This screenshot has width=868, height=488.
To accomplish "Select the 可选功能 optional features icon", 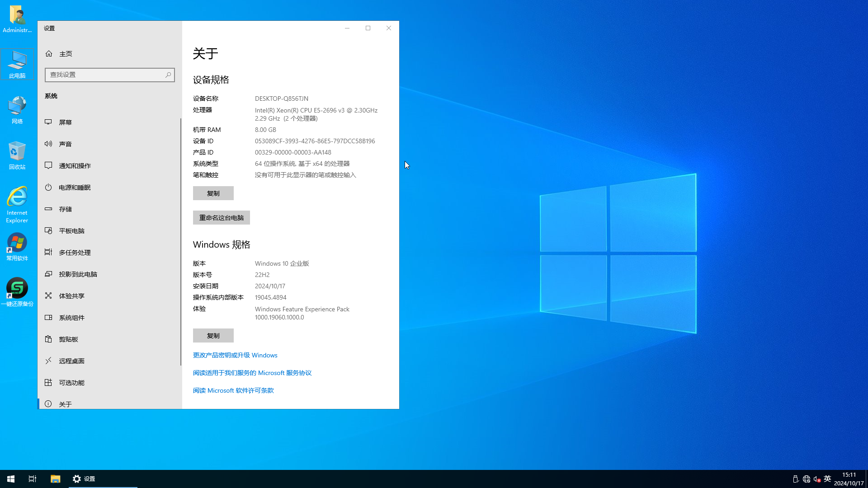I will click(x=48, y=382).
